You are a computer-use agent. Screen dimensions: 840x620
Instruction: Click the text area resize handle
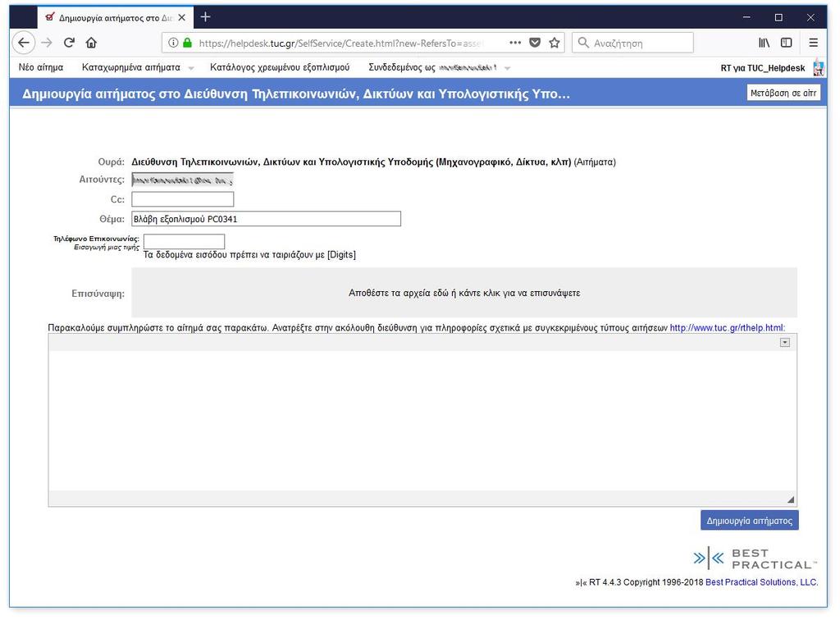pyautogui.click(x=791, y=499)
